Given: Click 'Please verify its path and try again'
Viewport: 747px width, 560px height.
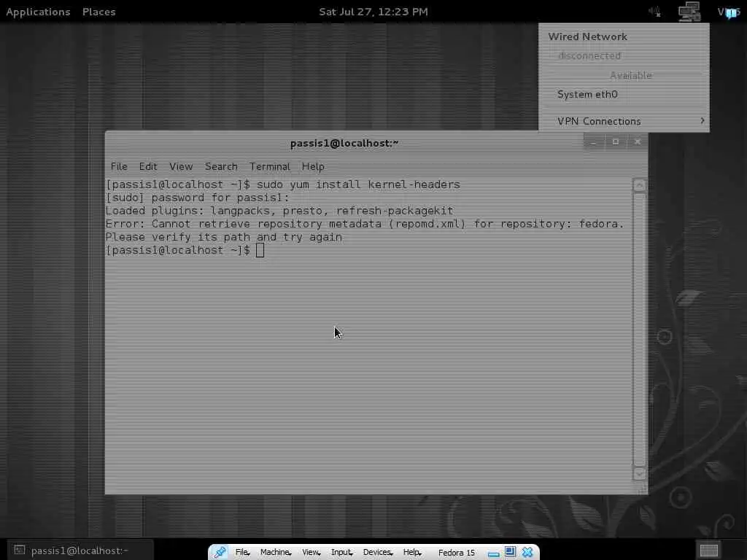Looking at the screenshot, I should click(223, 237).
